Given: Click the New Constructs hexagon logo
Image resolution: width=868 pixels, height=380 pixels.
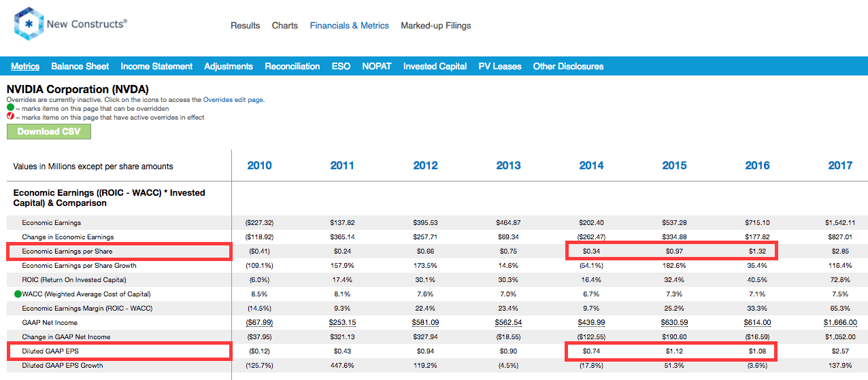Looking at the screenshot, I should point(28,24).
